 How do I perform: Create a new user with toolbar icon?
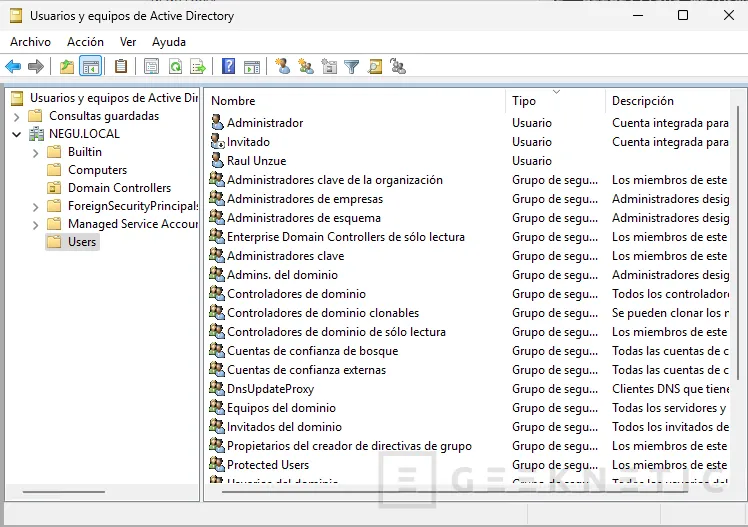(282, 66)
